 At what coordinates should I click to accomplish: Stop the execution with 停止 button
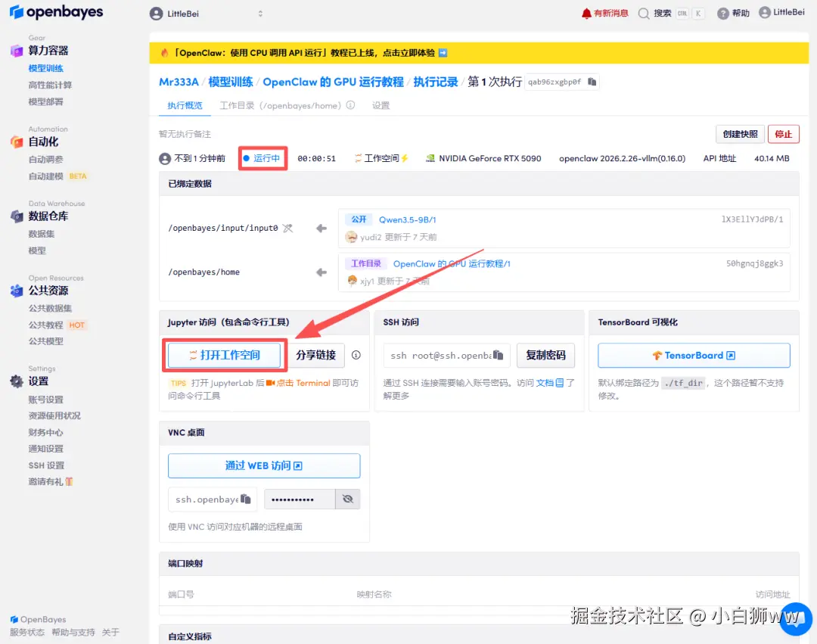[783, 134]
